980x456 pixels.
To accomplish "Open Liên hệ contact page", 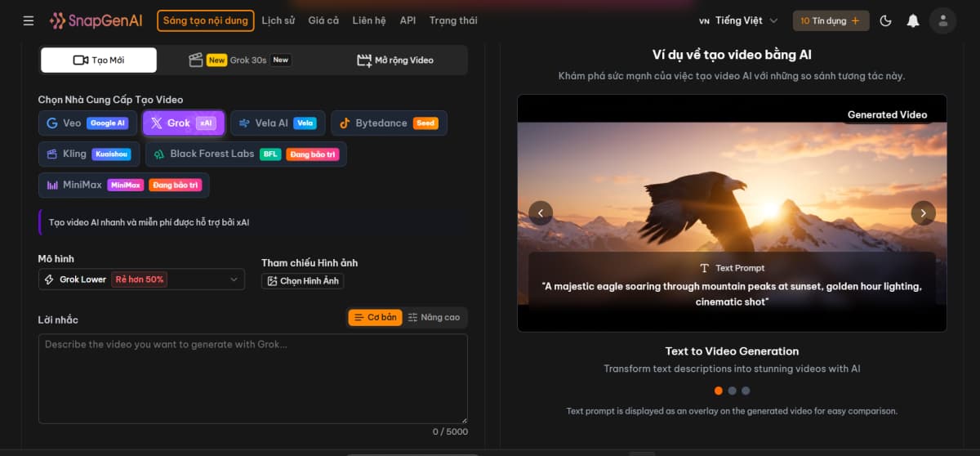I will (x=369, y=20).
